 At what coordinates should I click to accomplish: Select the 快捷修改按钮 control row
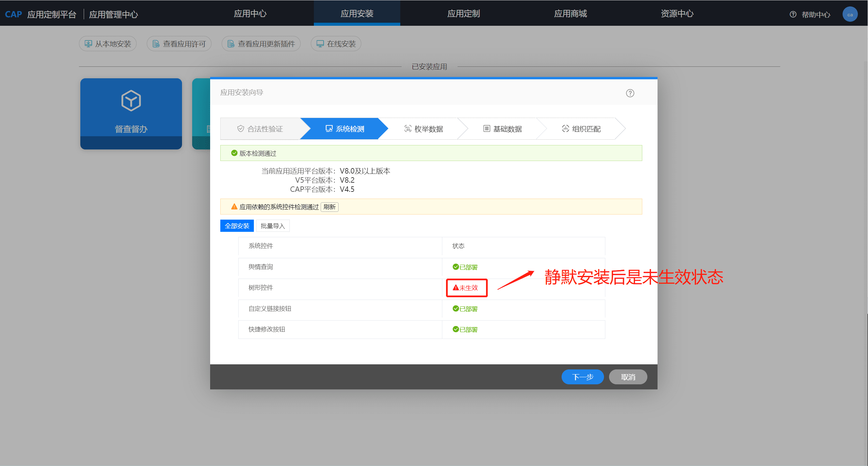pyautogui.click(x=422, y=329)
